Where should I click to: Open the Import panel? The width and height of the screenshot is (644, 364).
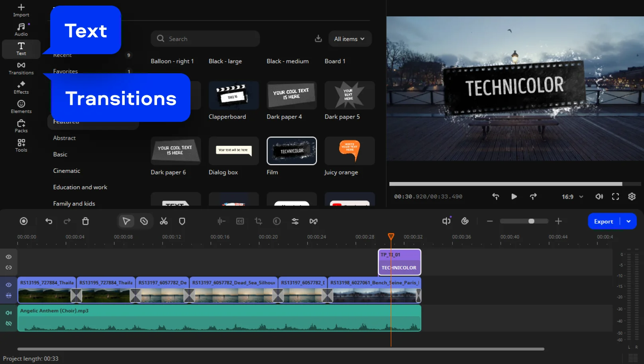click(21, 10)
